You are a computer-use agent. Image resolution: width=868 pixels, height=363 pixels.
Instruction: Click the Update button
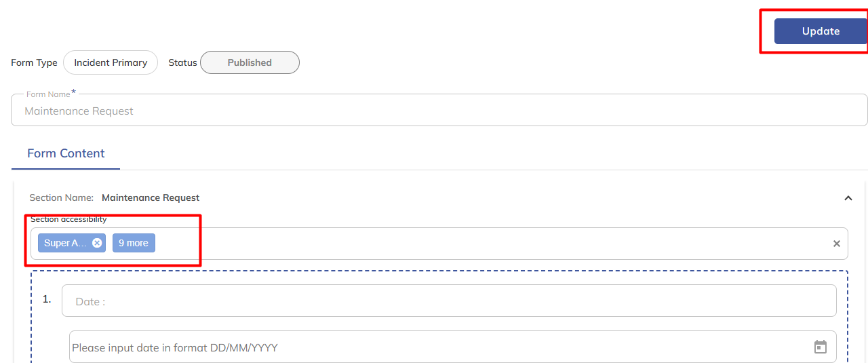pyautogui.click(x=821, y=31)
